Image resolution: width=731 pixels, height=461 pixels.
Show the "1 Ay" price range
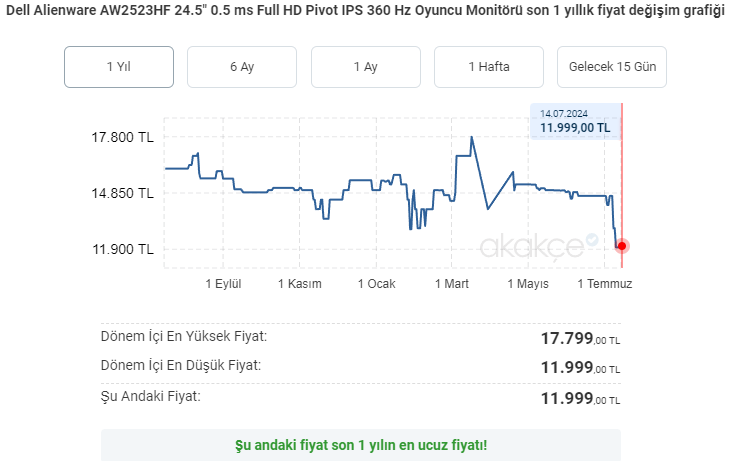[365, 67]
